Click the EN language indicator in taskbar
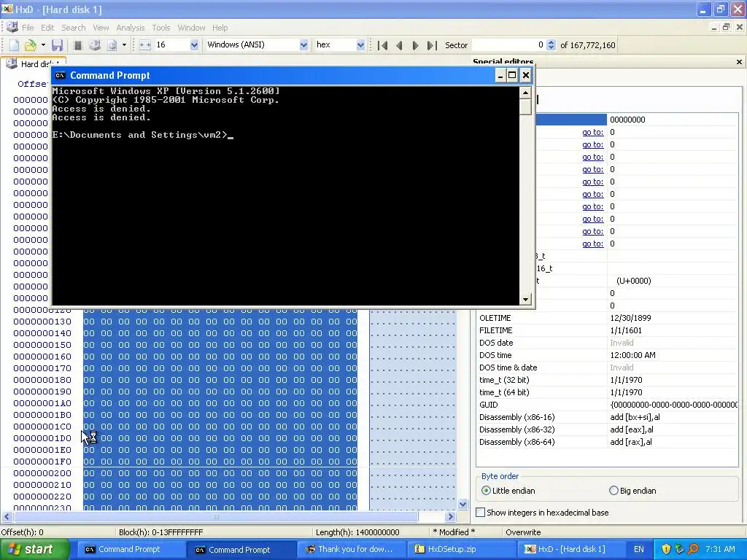 (639, 549)
